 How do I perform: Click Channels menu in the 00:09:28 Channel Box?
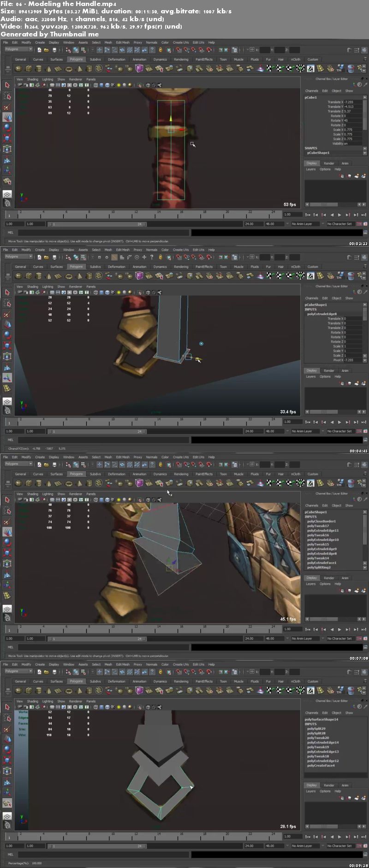tap(312, 713)
